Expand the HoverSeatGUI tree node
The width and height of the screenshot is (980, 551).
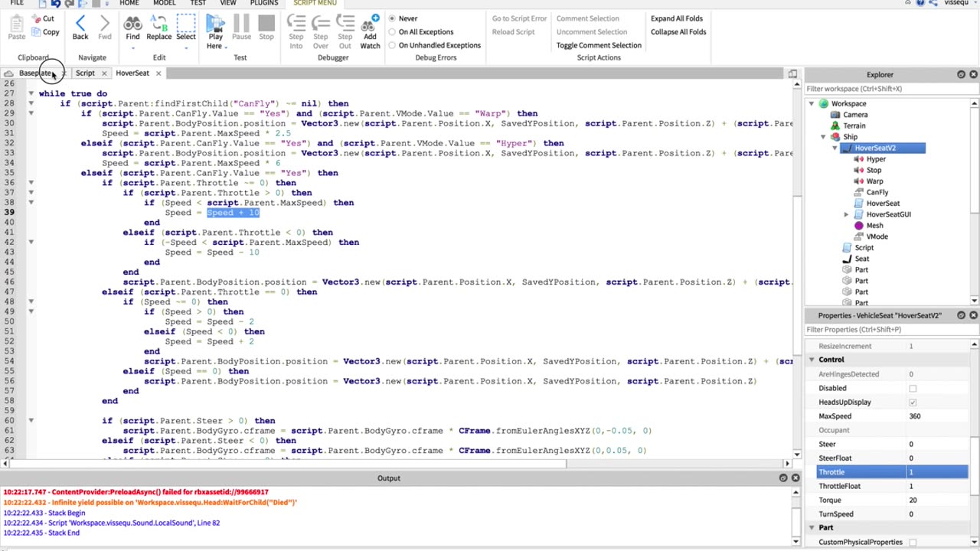[x=846, y=215]
